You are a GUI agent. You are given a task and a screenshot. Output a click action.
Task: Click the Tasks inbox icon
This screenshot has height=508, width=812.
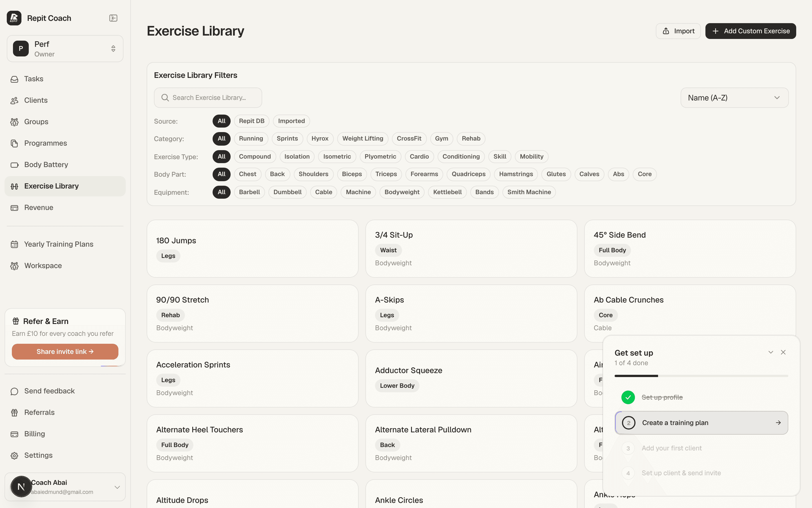(x=14, y=79)
